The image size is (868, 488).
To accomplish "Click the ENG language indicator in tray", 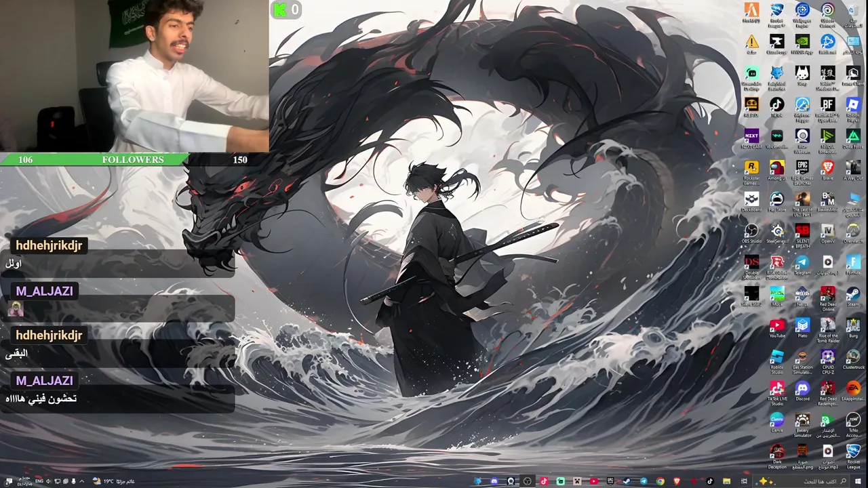I will [x=39, y=481].
